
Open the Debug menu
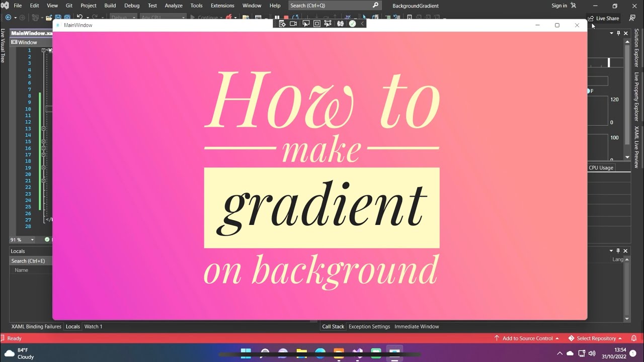(x=132, y=6)
